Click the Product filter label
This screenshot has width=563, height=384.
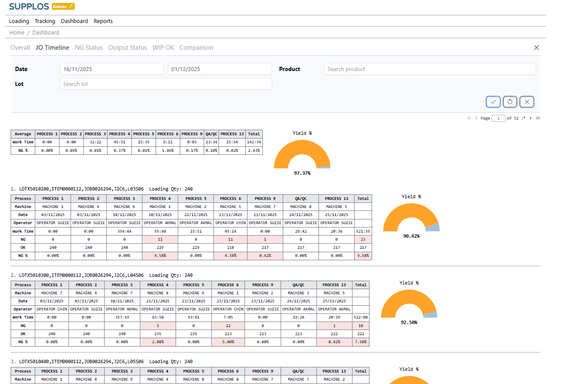pos(289,69)
